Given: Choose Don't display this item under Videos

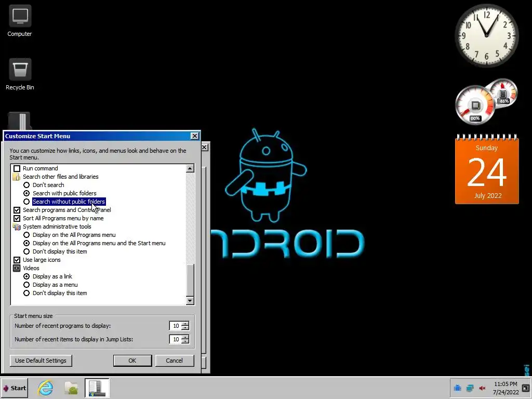Looking at the screenshot, I should pos(26,293).
